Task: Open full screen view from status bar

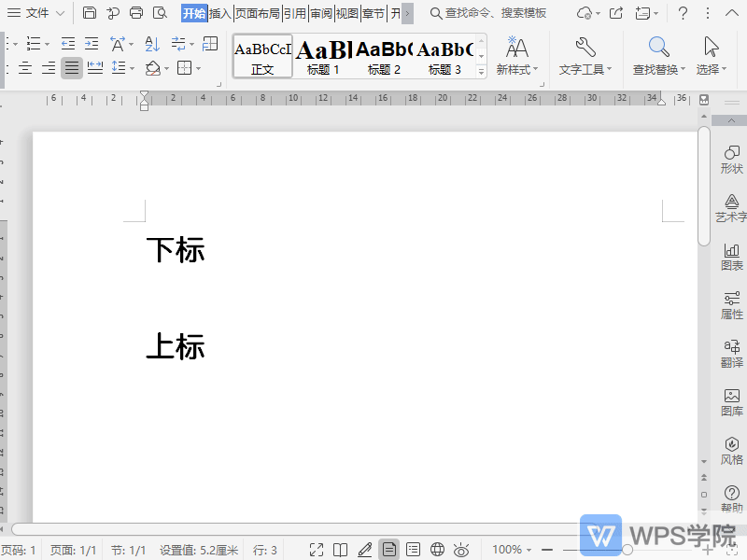Action: [317, 549]
